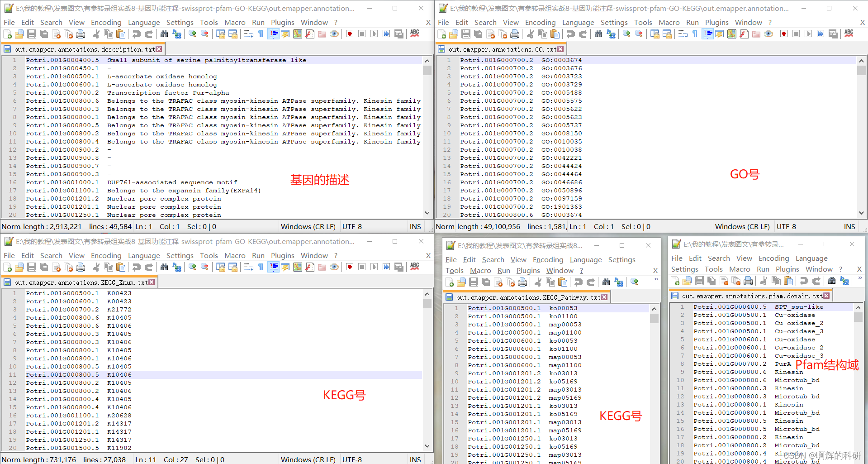Open the Find dialog via binoculars icon
This screenshot has width=868, height=464.
point(164,33)
